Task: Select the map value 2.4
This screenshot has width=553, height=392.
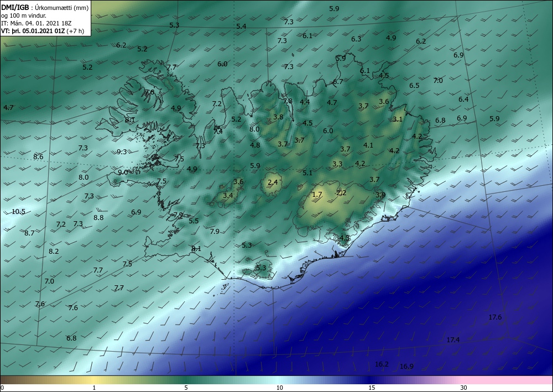Action: [273, 182]
